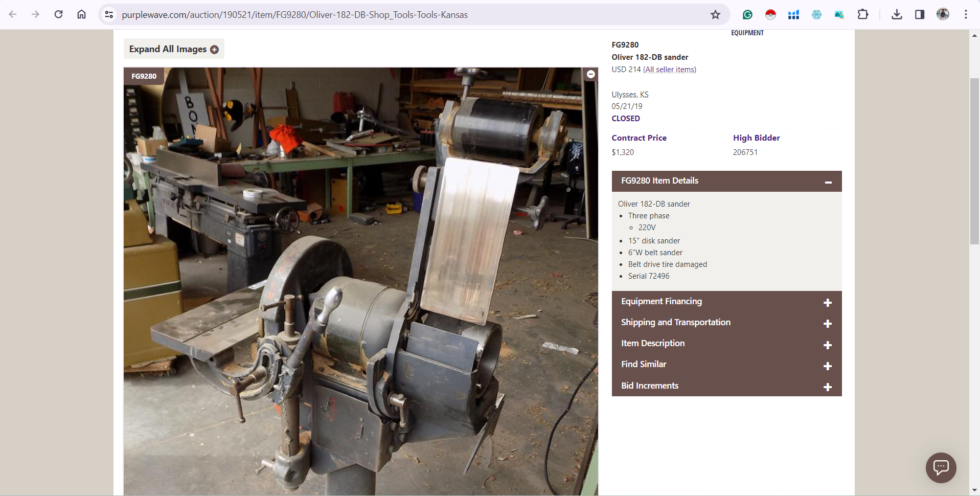This screenshot has height=496, width=980.
Task: Click the sander photo
Action: 360,281
